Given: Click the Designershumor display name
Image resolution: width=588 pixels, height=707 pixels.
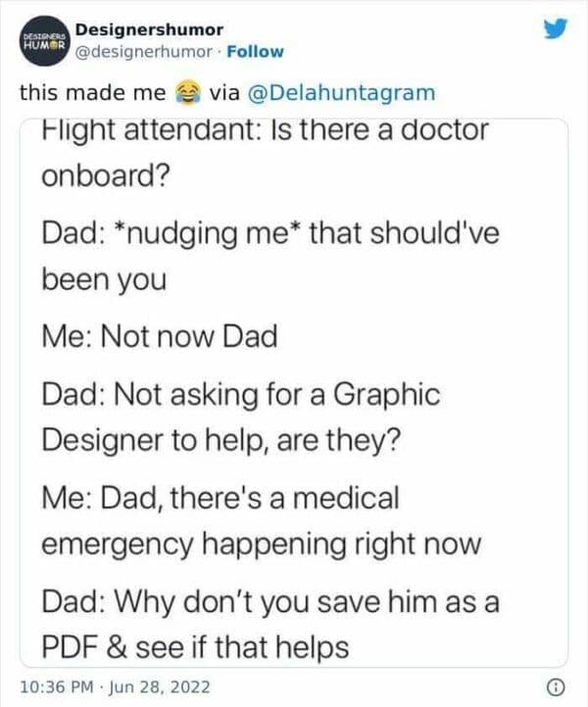Looking at the screenshot, I should [148, 30].
